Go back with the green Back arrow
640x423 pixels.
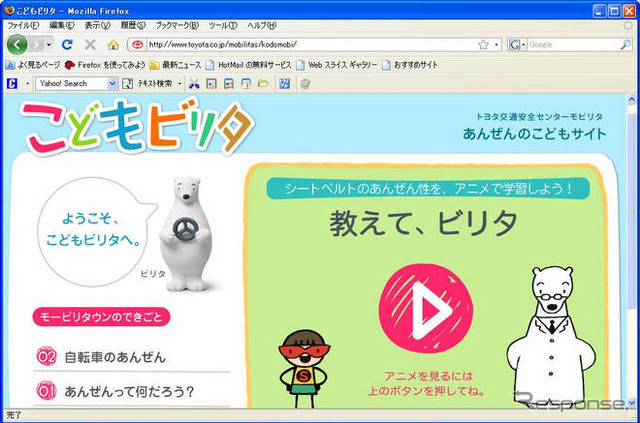[17, 45]
